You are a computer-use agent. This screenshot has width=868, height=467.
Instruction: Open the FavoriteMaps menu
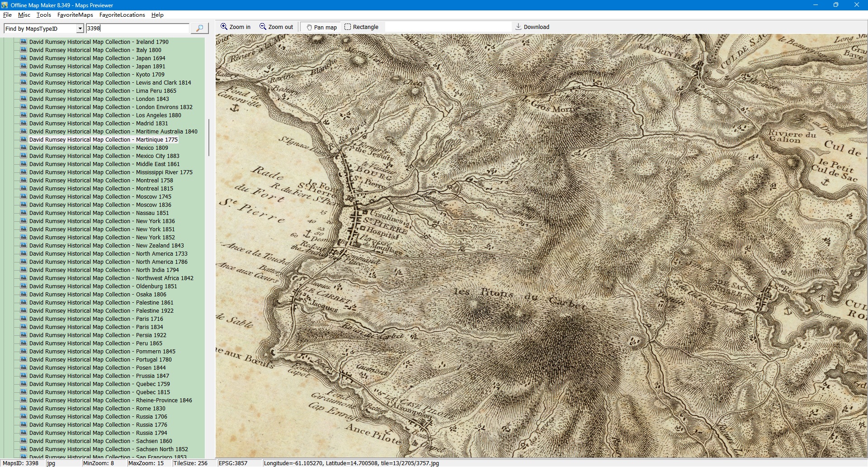[x=75, y=15]
